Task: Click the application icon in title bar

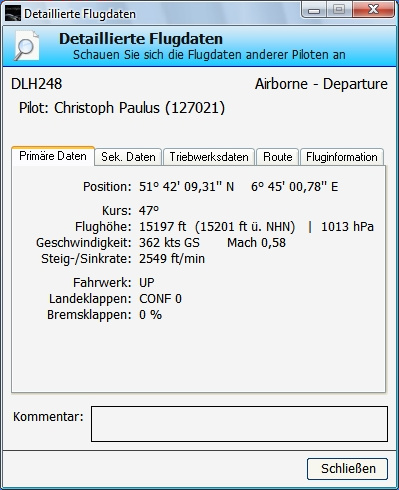Action: (13, 13)
